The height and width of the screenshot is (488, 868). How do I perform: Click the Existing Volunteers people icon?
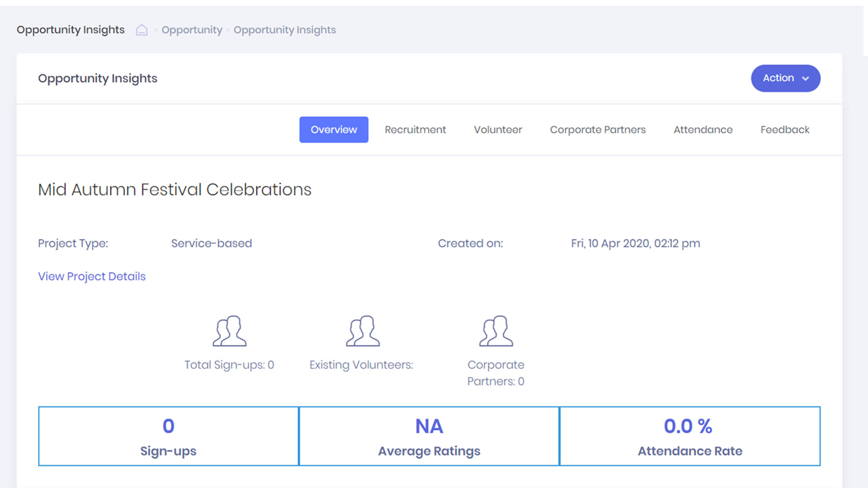(x=363, y=331)
